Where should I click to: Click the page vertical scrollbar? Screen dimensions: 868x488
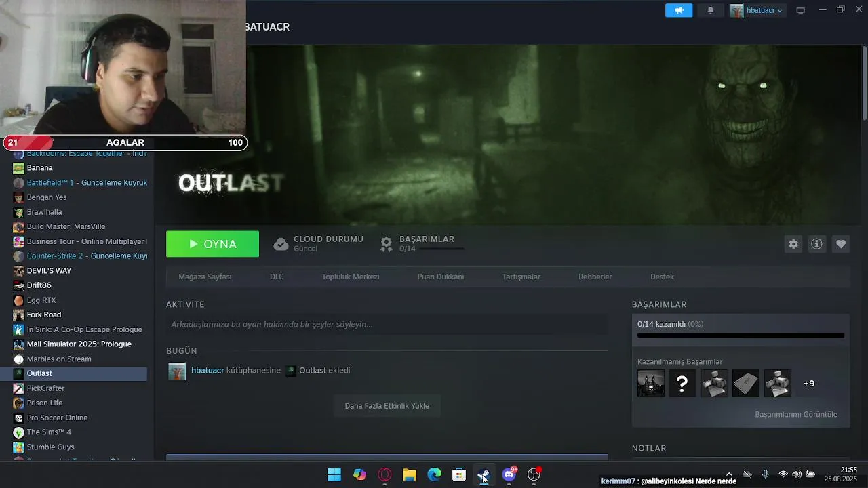pos(864,83)
